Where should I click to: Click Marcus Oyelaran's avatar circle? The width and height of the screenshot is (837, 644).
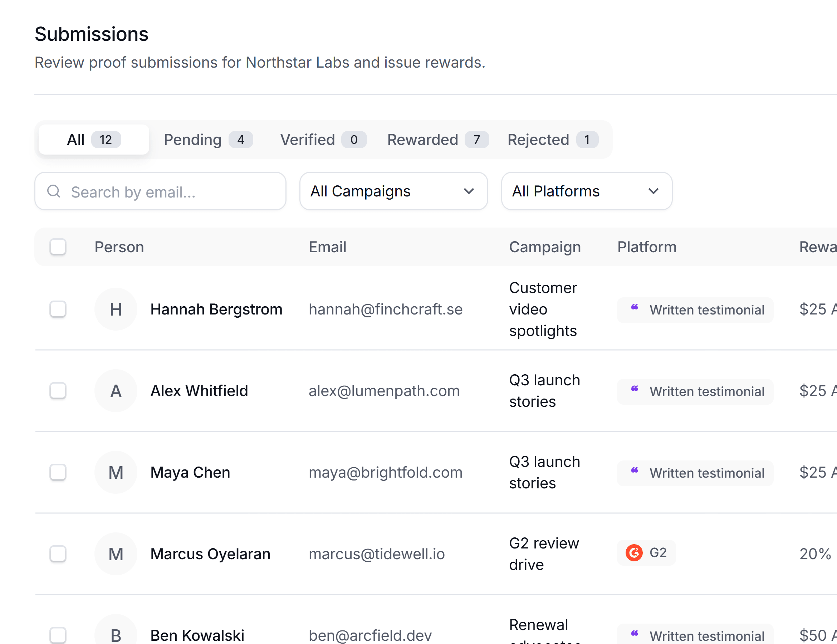116,554
